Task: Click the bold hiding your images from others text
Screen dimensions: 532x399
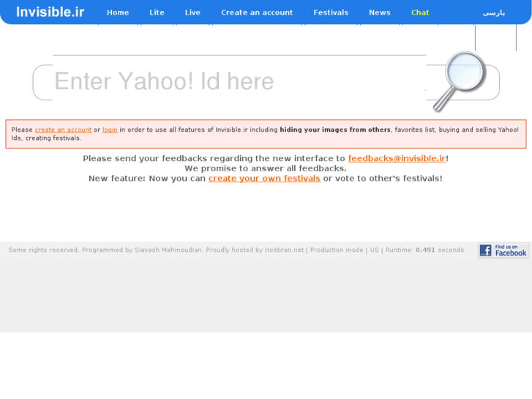Action: point(335,130)
